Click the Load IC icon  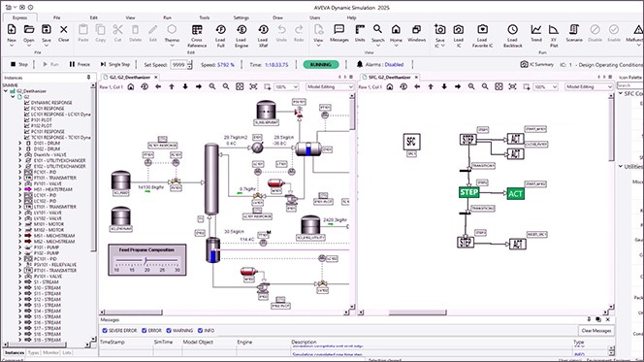pos(459,29)
